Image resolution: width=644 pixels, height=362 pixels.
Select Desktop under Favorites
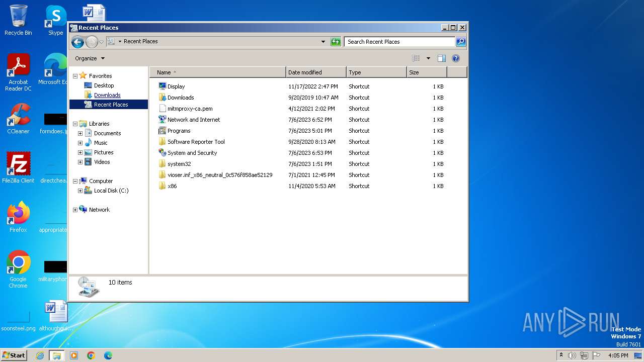104,85
